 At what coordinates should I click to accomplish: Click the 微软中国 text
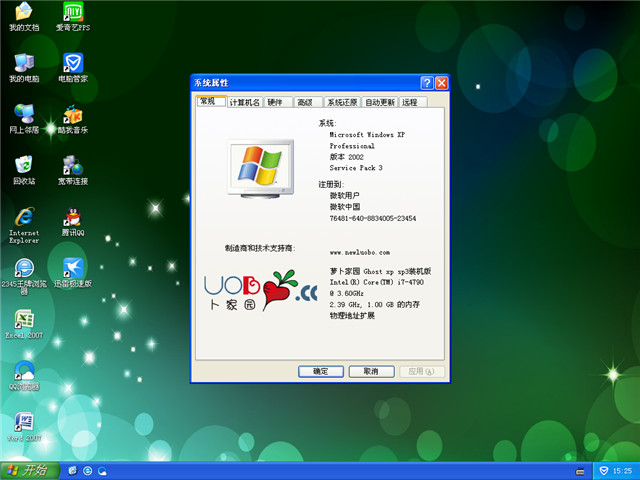tap(344, 207)
